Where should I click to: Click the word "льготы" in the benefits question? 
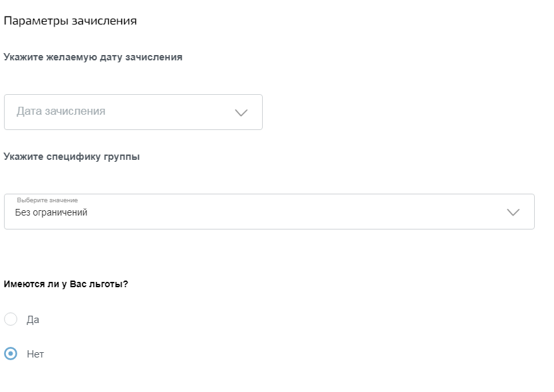pyautogui.click(x=109, y=284)
